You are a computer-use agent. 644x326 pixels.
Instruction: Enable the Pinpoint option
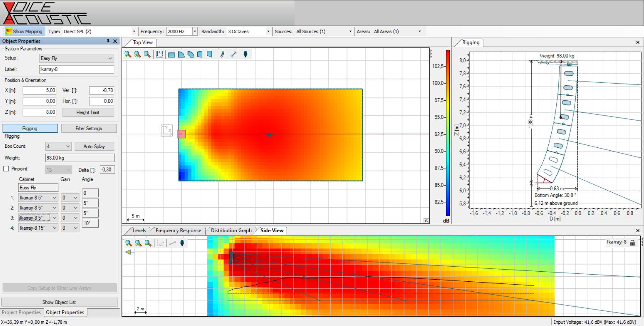click(6, 169)
